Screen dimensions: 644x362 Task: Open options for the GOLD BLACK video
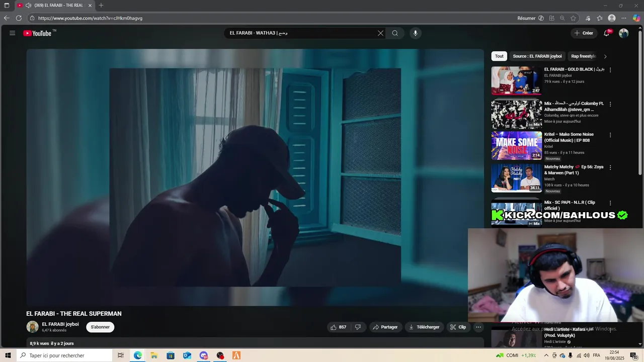(x=610, y=70)
